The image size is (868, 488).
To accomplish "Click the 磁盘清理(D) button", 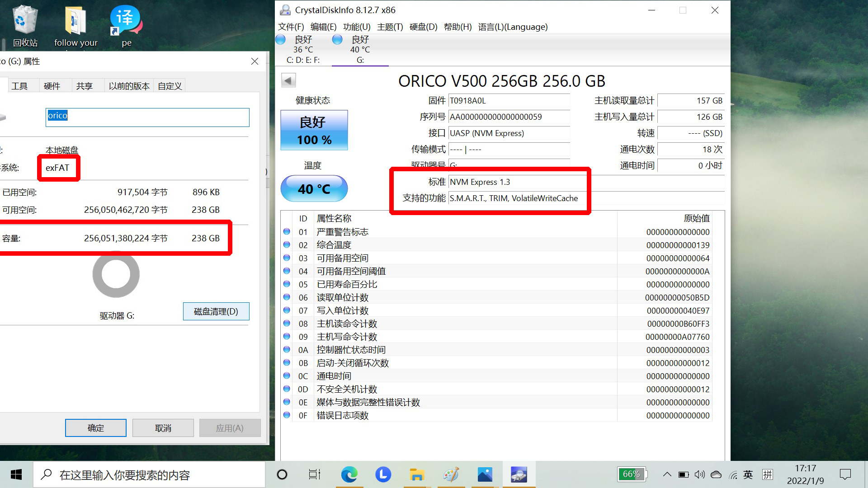I will tap(216, 311).
